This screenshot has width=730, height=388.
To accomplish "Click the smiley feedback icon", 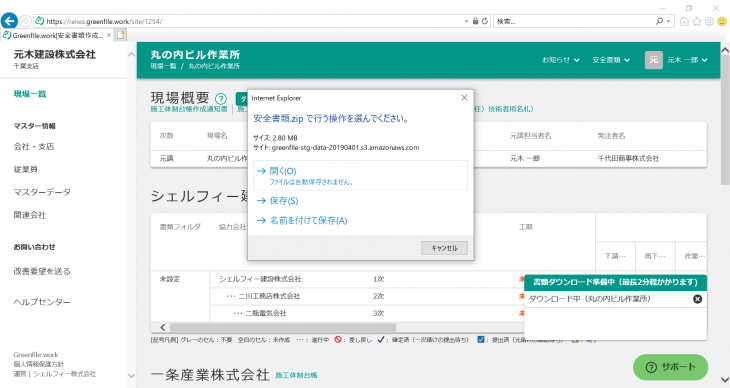I will click(722, 21).
